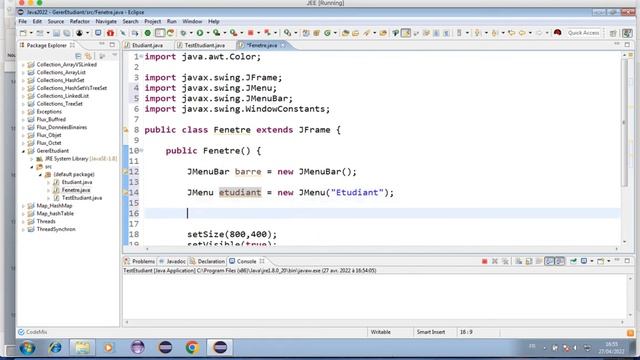Collapse the GererEtudiant project node

click(23, 151)
